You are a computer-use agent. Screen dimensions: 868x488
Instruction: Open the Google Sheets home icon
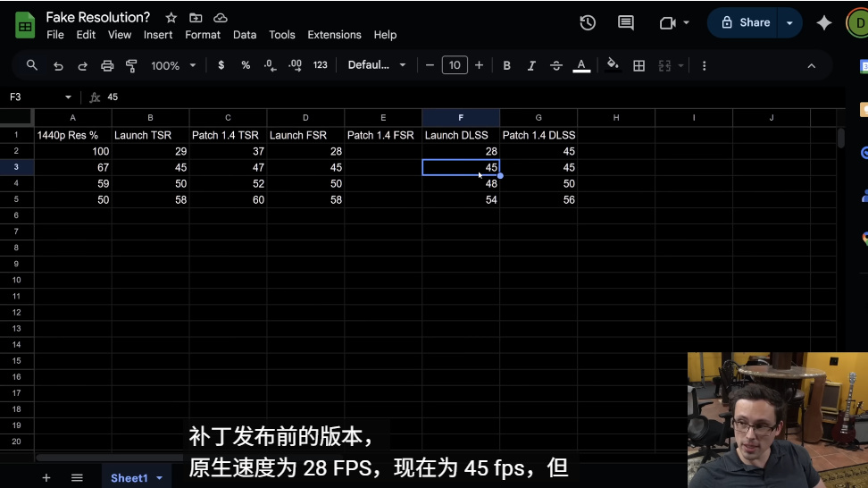[25, 25]
